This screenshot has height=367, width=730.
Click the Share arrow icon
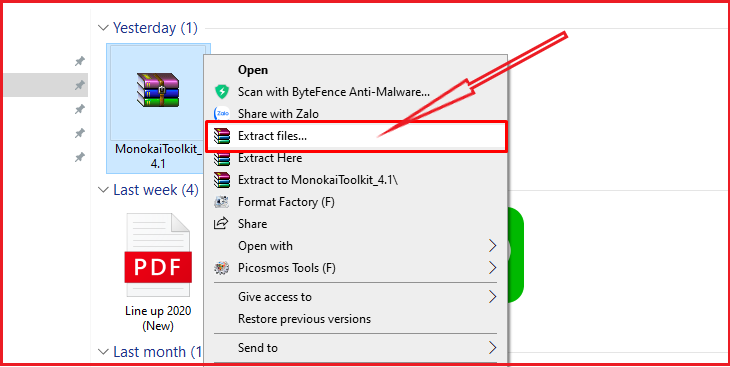pos(221,224)
